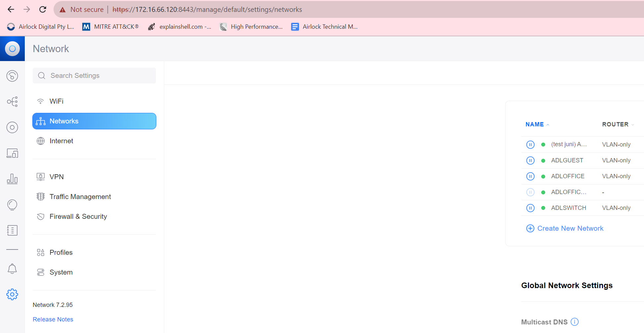The image size is (644, 333).
Task: Open the Topology icon in sidebar
Action: [x=12, y=102]
